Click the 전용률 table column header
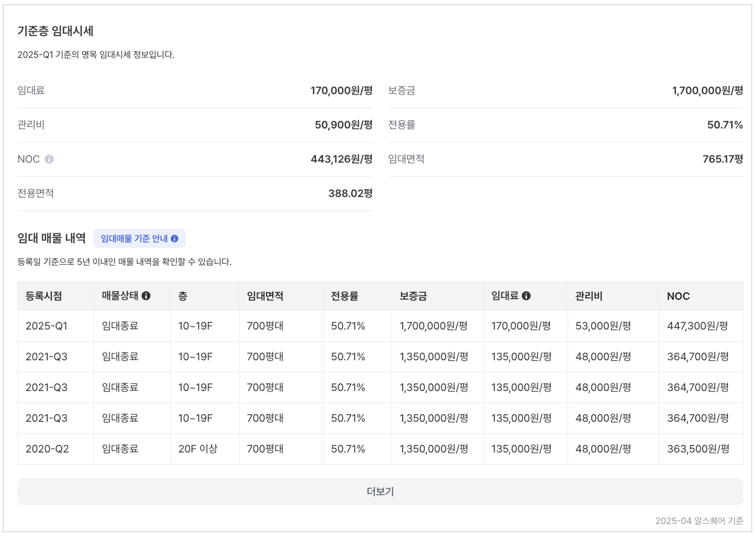756x536 pixels. (344, 296)
